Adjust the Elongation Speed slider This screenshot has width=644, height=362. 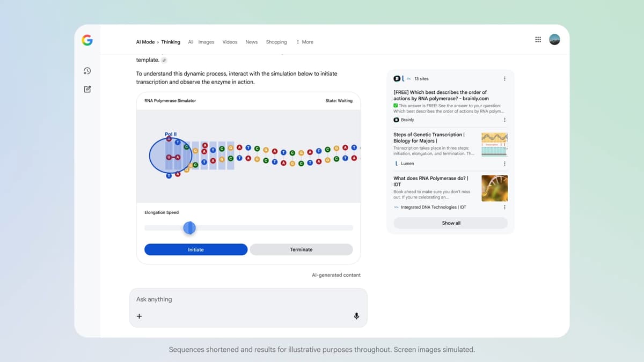click(x=189, y=228)
